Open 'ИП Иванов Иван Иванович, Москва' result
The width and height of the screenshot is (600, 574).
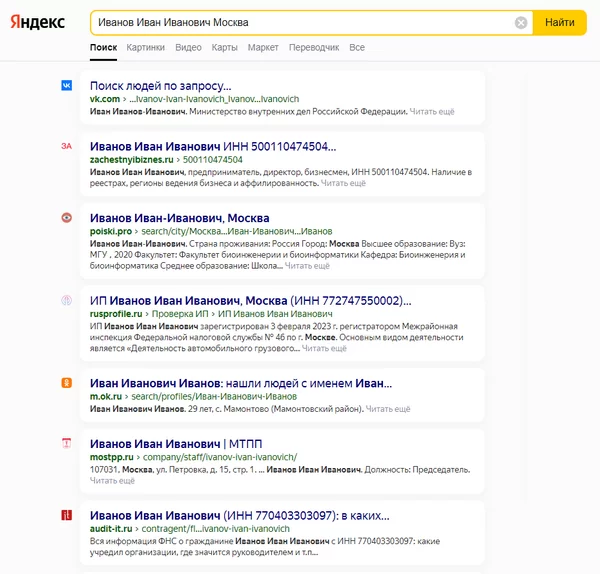[x=250, y=300]
